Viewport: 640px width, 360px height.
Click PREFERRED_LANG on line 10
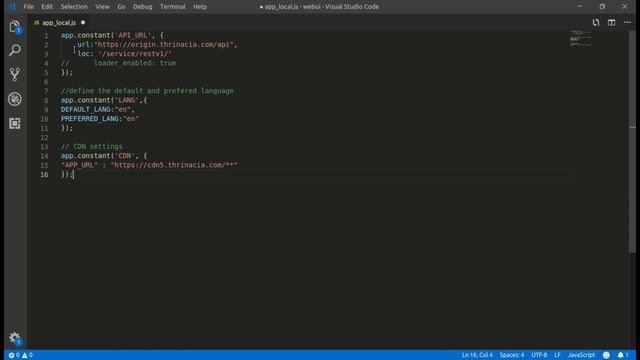click(90, 119)
